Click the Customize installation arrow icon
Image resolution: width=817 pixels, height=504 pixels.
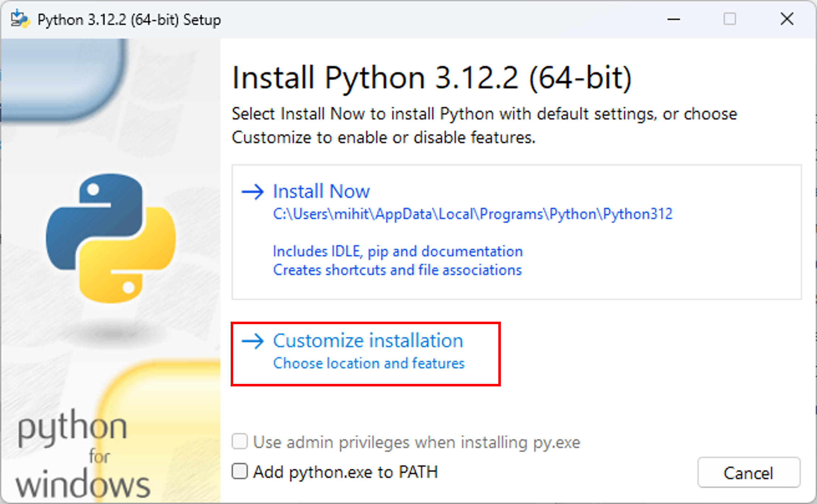point(253,341)
